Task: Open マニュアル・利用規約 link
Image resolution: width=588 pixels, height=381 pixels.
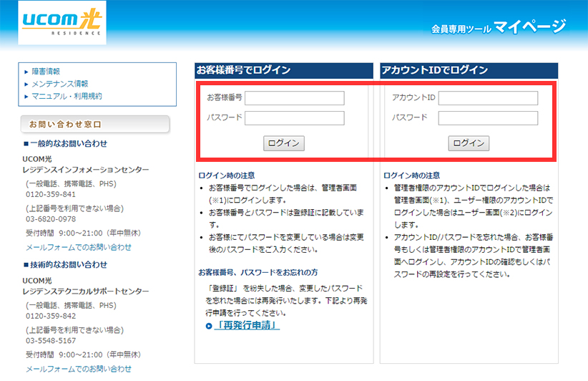Action: 67,96
